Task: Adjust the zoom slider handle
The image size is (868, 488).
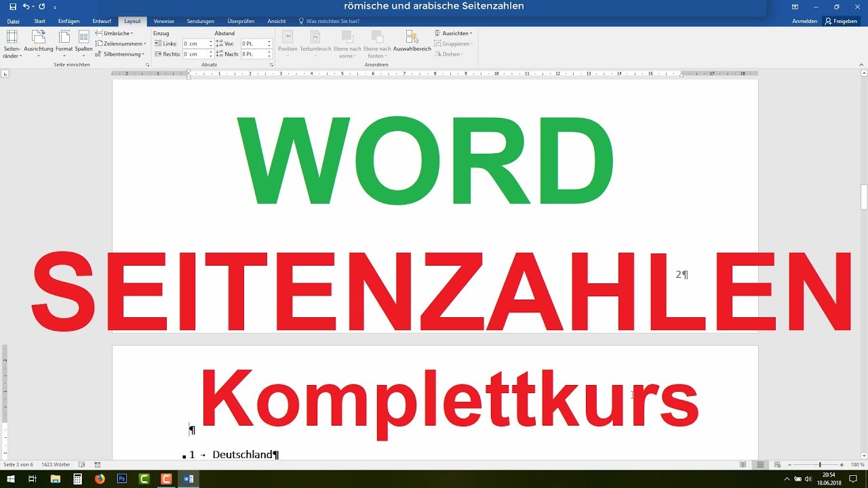Action: (x=820, y=464)
